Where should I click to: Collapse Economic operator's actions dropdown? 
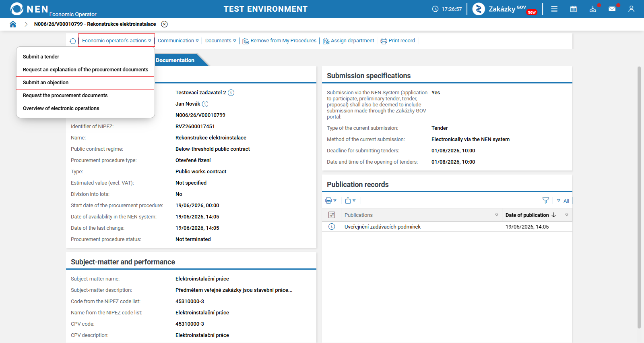tap(116, 41)
